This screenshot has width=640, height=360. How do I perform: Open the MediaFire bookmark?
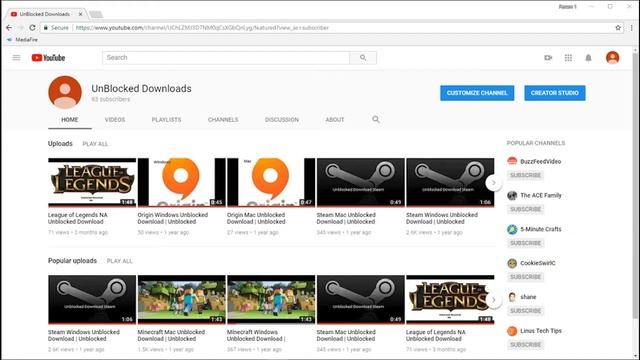pos(22,40)
